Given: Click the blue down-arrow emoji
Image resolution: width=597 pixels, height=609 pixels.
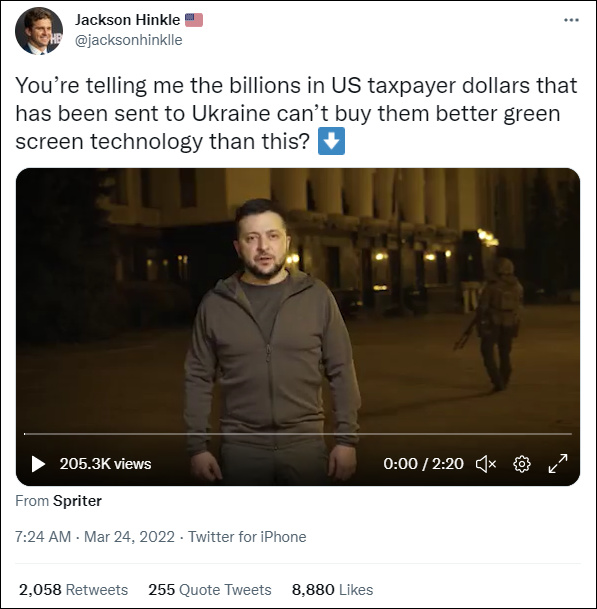Looking at the screenshot, I should (331, 141).
